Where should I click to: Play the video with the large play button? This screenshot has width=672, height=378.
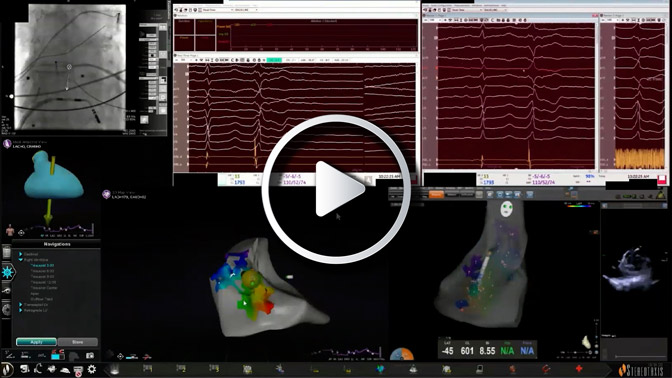click(x=336, y=189)
